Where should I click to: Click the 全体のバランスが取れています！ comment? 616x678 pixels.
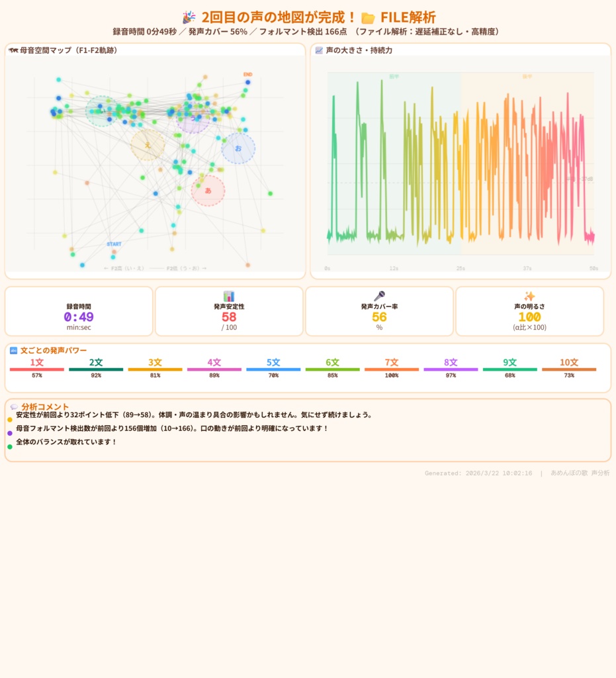click(x=67, y=442)
